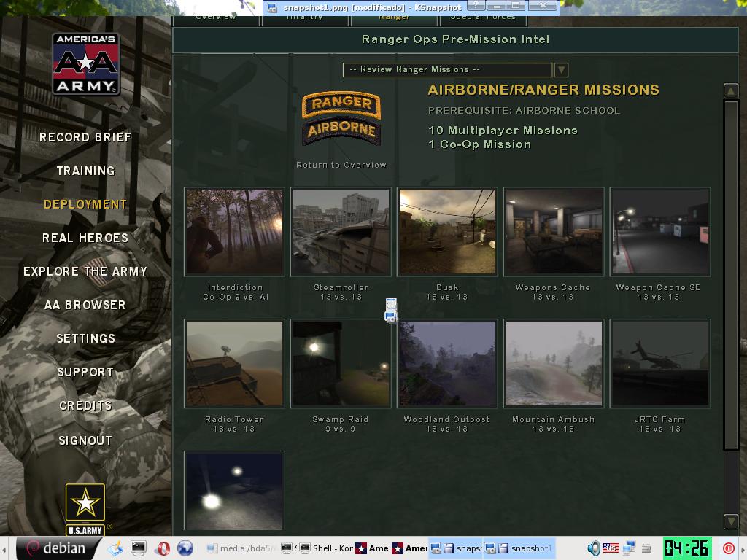Click the small gray tray icon beside network
Image resolution: width=747 pixels, height=560 pixels.
pyautogui.click(x=646, y=548)
